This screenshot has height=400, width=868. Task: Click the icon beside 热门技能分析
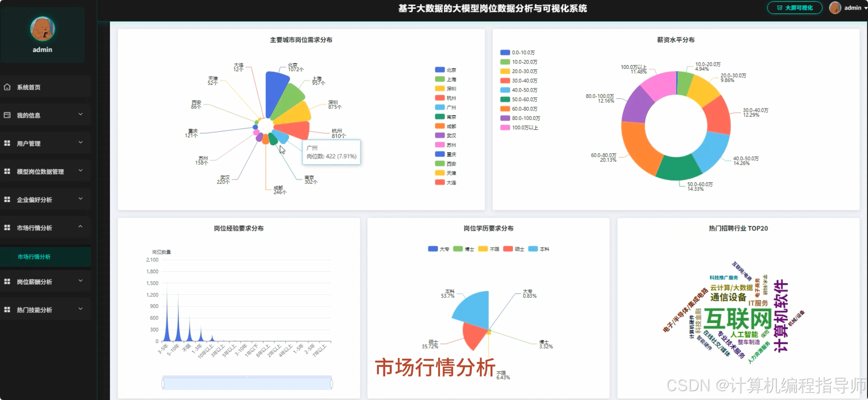point(7,309)
